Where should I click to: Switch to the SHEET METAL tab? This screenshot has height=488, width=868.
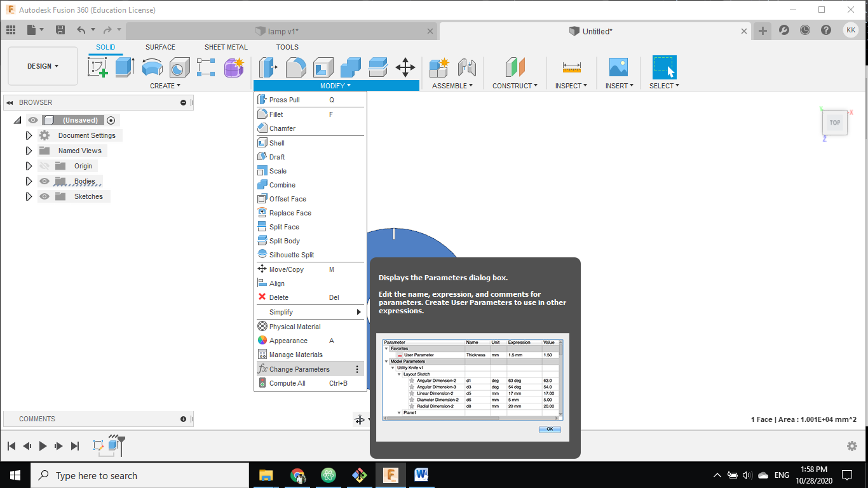226,47
